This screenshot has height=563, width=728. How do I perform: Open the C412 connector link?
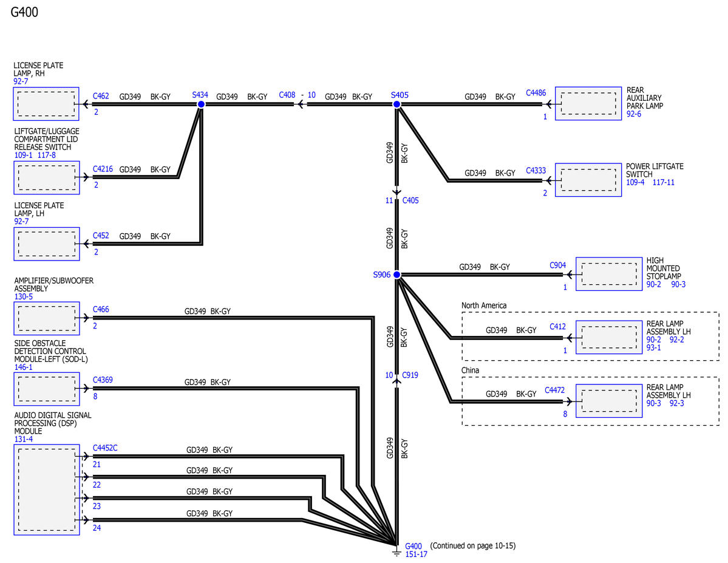pyautogui.click(x=557, y=326)
